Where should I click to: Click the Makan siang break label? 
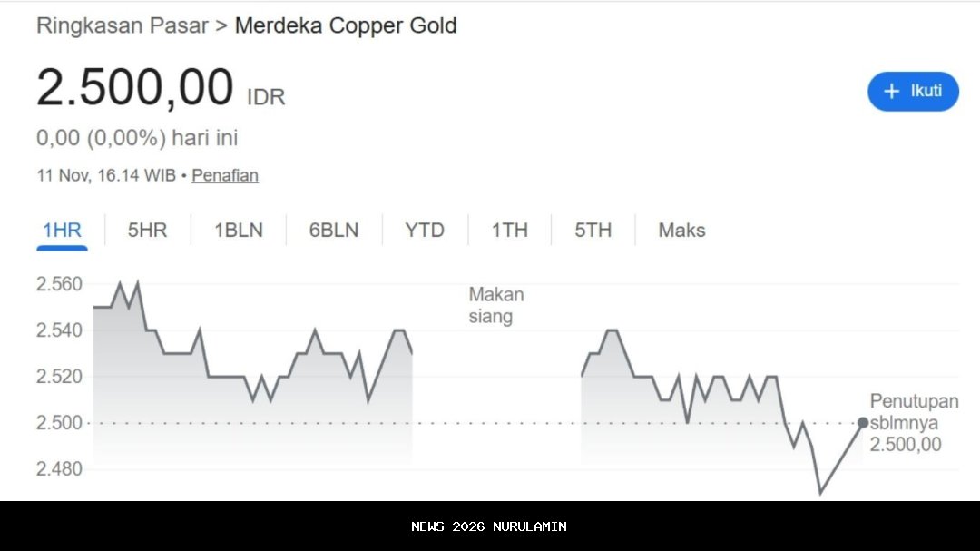pos(495,305)
